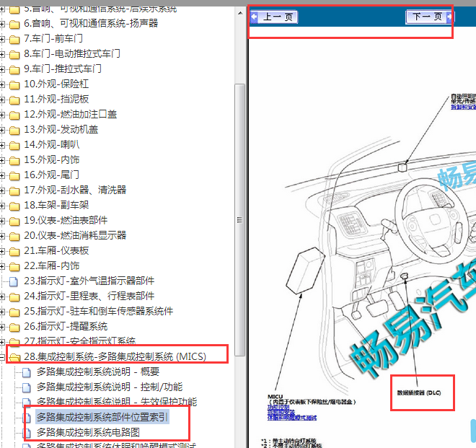Select the 8.车门-电动推拉式车门 label
Viewport: 476px width, 448px height.
coord(72,54)
